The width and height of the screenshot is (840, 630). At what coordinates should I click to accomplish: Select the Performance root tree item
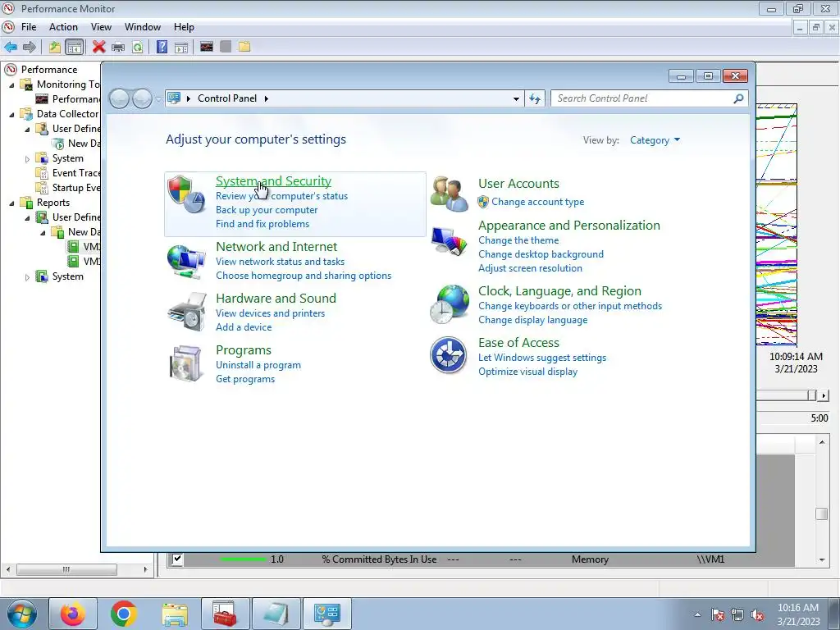(48, 70)
